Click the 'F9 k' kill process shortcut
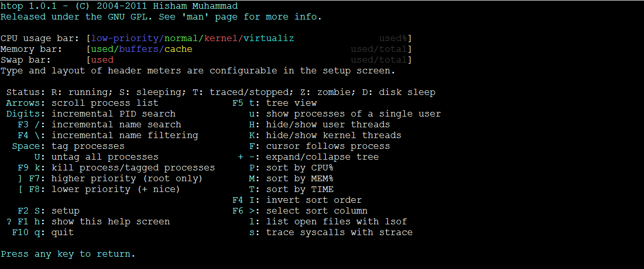Viewport: 644px width, 269px height. (32, 168)
